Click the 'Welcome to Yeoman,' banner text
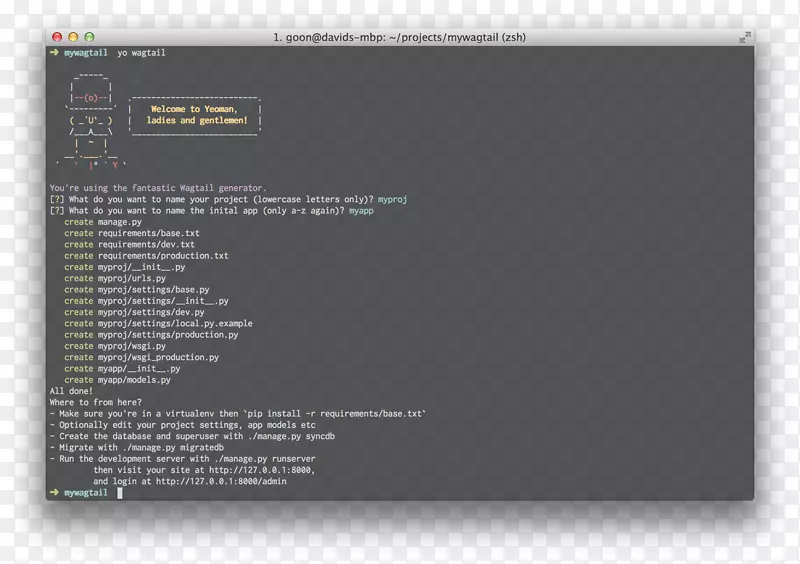This screenshot has width=800, height=564. point(194,109)
